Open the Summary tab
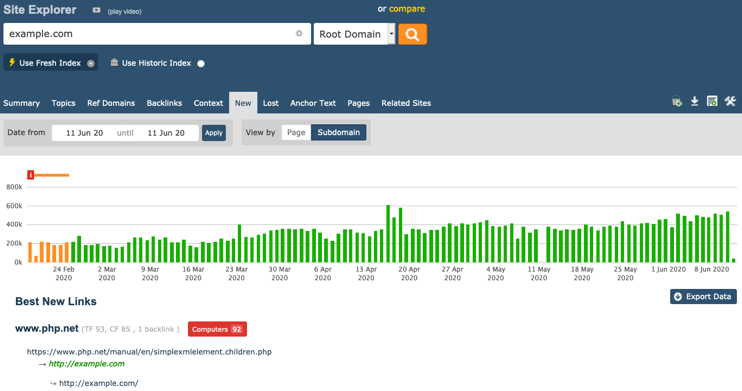 [21, 103]
